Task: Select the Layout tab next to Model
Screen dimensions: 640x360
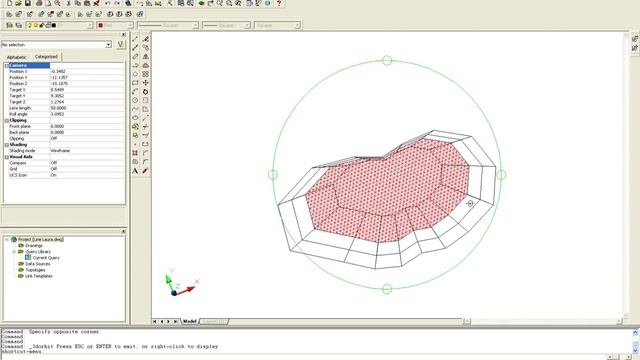Action: click(x=213, y=322)
